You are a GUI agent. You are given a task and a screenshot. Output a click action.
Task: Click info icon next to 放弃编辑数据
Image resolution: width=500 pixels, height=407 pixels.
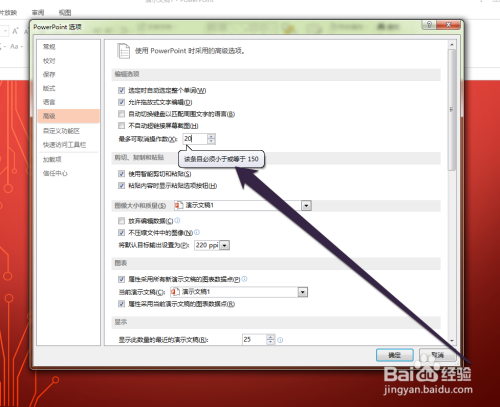pyautogui.click(x=178, y=220)
